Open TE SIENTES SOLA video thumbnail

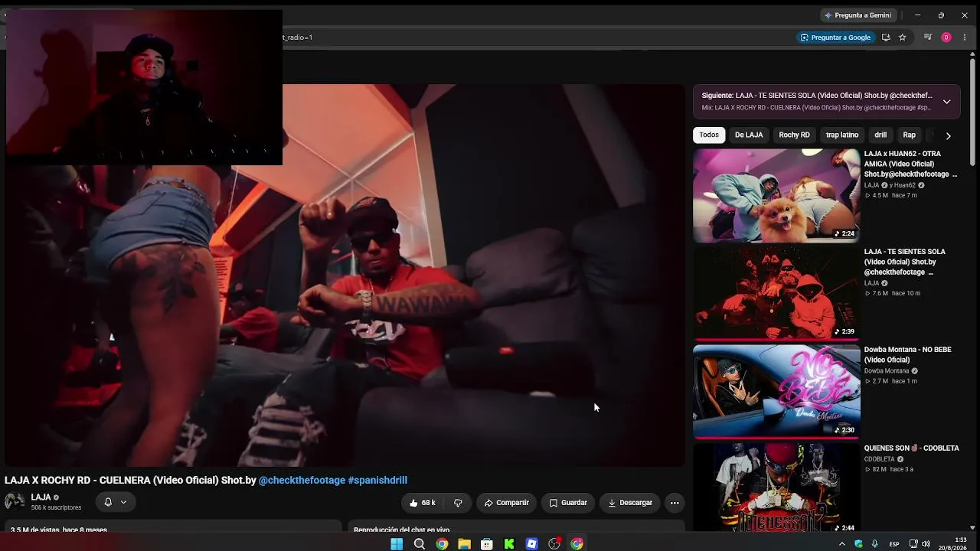(776, 294)
